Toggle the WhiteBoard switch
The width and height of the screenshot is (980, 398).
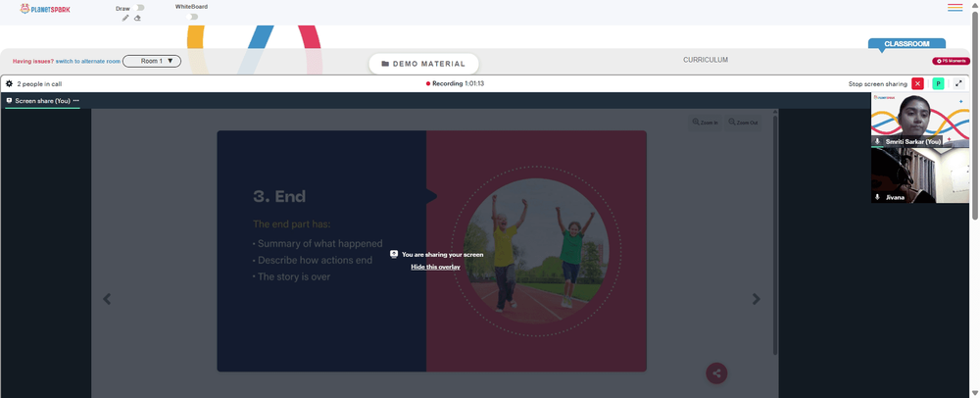point(192,17)
